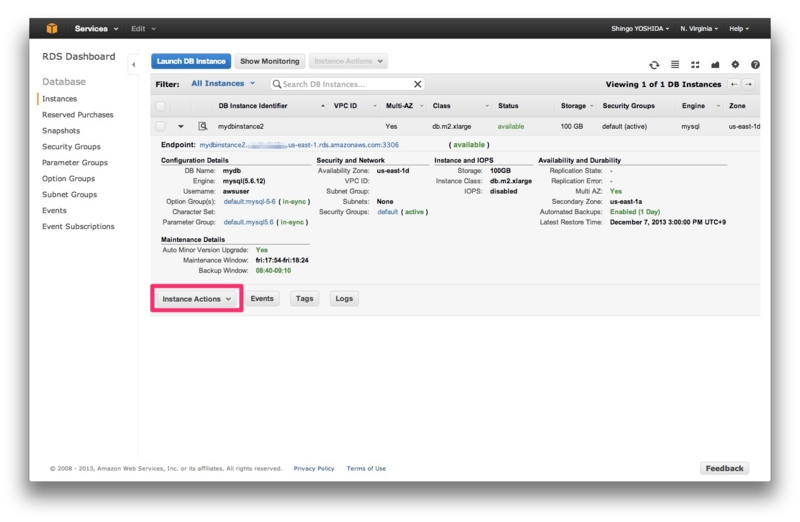The width and height of the screenshot is (800, 522).
Task: Open the Privacy Policy link
Action: coord(314,468)
